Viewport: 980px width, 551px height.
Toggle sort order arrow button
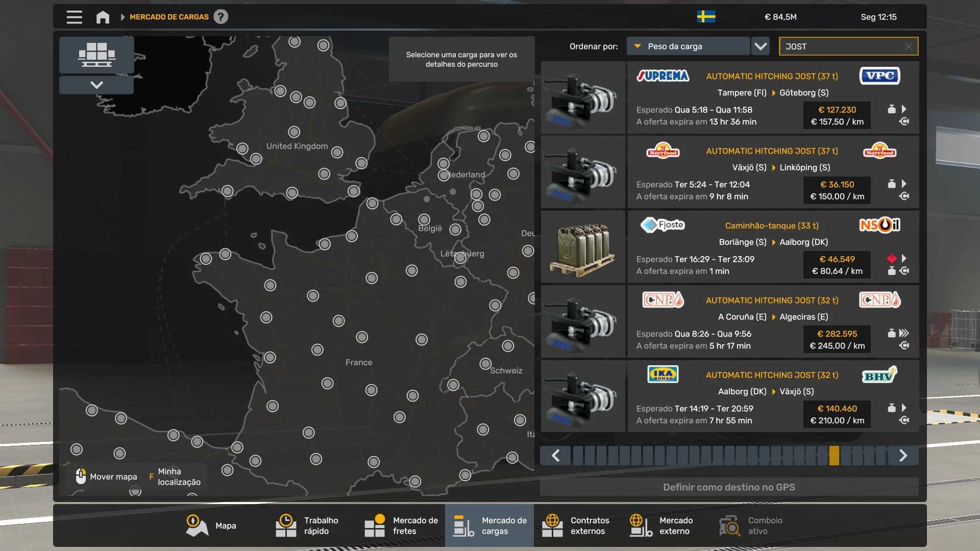[x=761, y=46]
